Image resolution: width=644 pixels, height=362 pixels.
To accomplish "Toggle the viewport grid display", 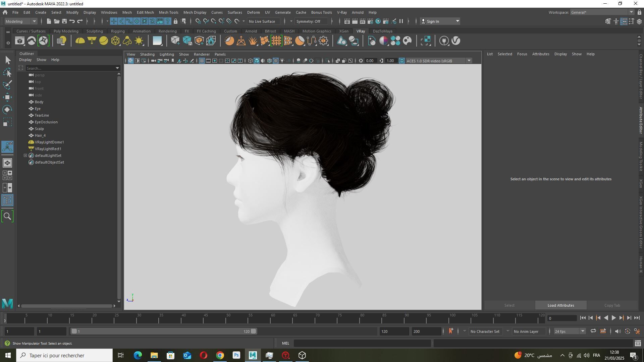I will point(202,61).
